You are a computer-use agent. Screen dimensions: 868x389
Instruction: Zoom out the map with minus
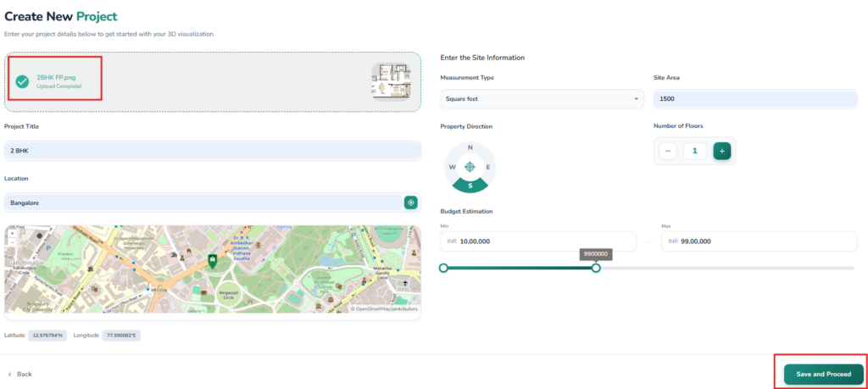[x=11, y=242]
